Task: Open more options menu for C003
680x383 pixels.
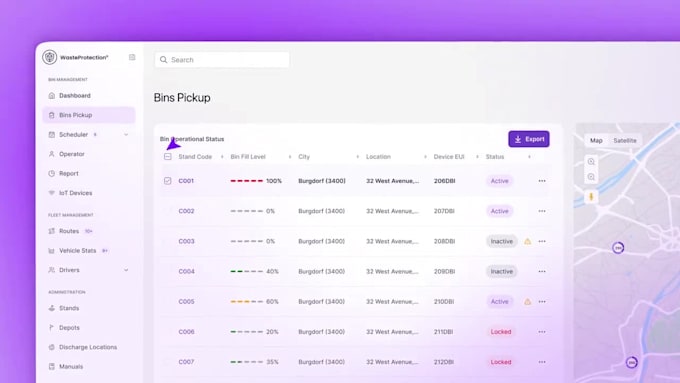Action: pyautogui.click(x=542, y=241)
